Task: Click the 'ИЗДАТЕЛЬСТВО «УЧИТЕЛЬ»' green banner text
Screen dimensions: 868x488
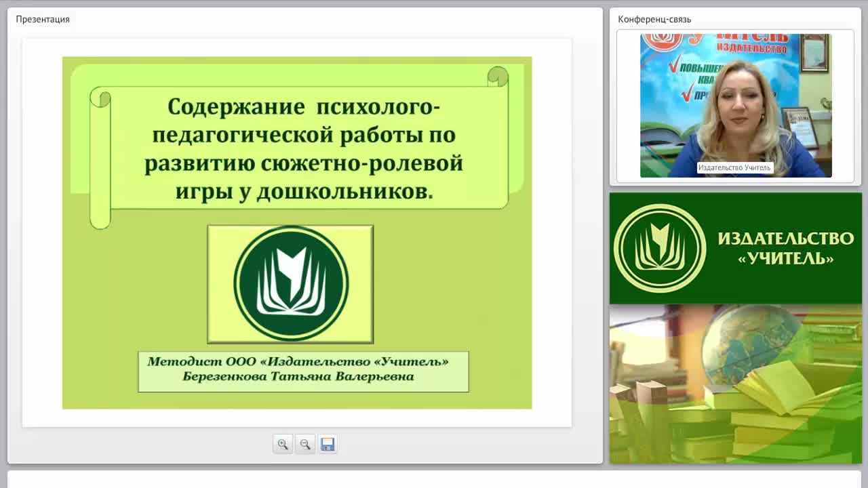Action: click(x=785, y=248)
